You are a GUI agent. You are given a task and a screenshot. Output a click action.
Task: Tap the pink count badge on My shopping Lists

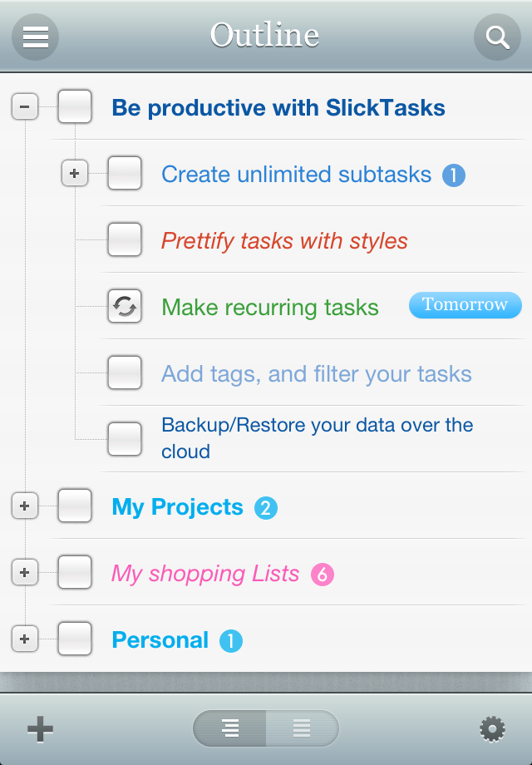point(322,574)
